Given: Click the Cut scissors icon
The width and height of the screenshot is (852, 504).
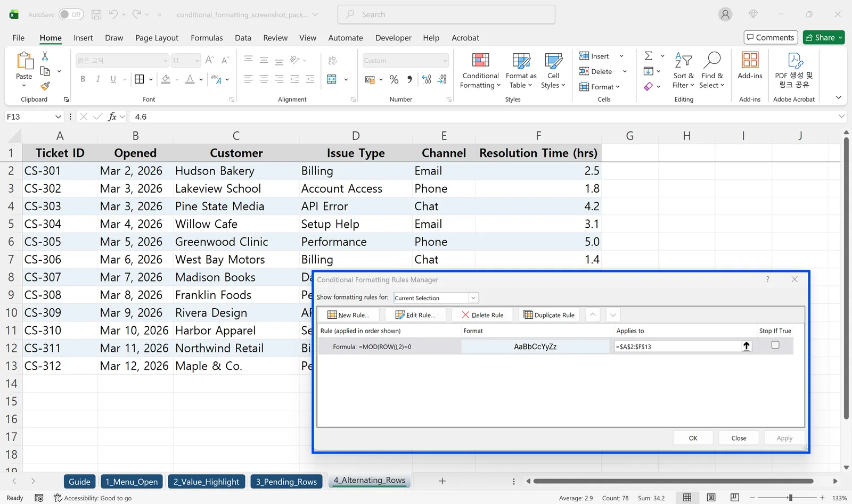Looking at the screenshot, I should pyautogui.click(x=45, y=56).
